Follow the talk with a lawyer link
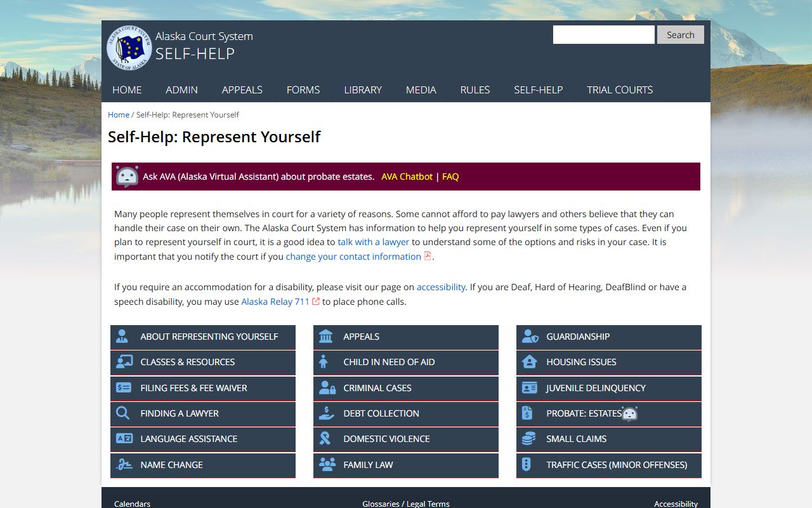Screen dimensions: 812x508 click(374, 242)
